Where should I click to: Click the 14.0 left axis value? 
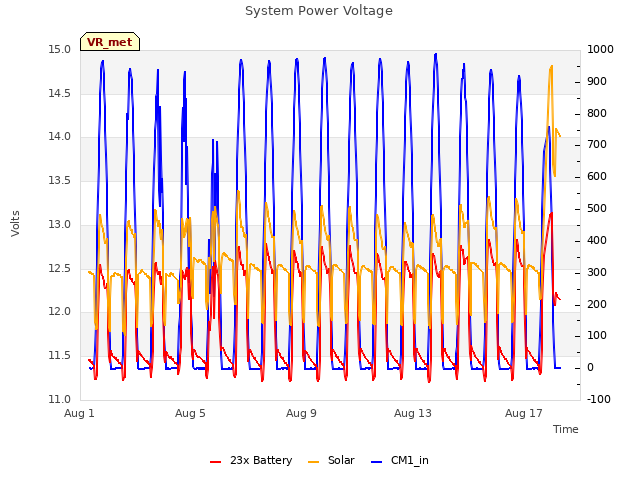click(x=60, y=137)
